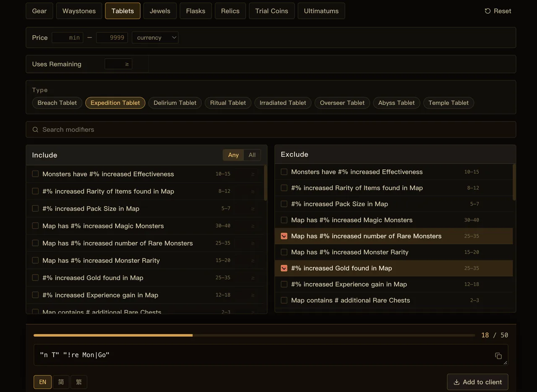The image size is (537, 392).
Task: Uncheck Exclude increased Gold found in Map
Action: click(284, 268)
